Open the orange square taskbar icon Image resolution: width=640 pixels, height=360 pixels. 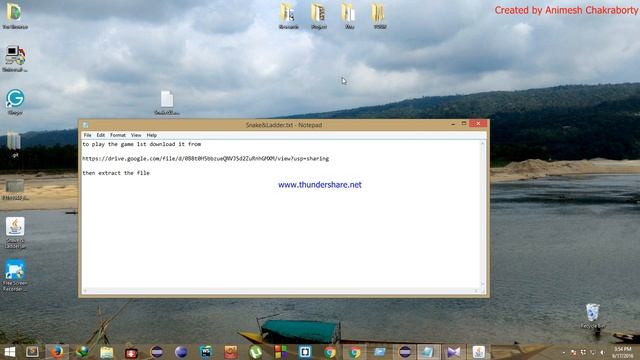pos(231,352)
